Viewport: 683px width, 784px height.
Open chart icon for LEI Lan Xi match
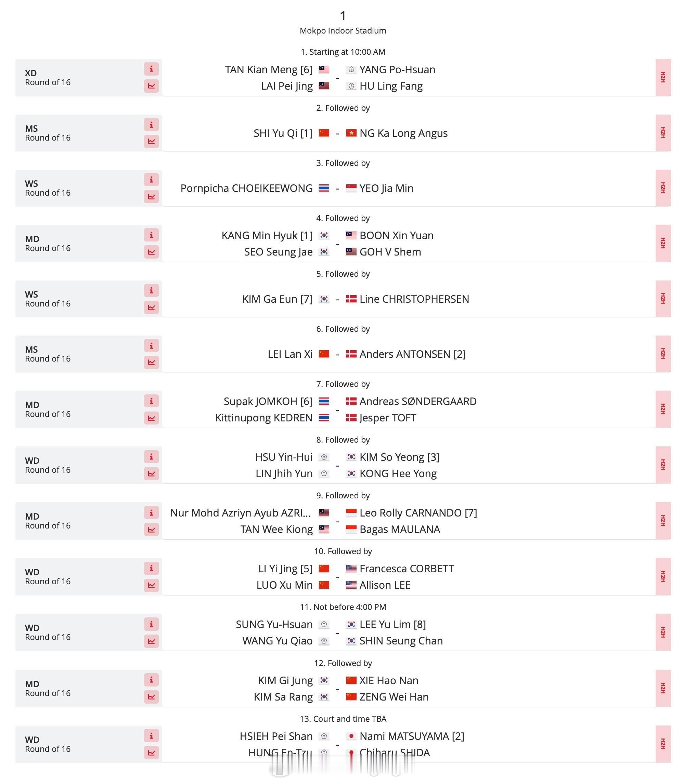[151, 362]
